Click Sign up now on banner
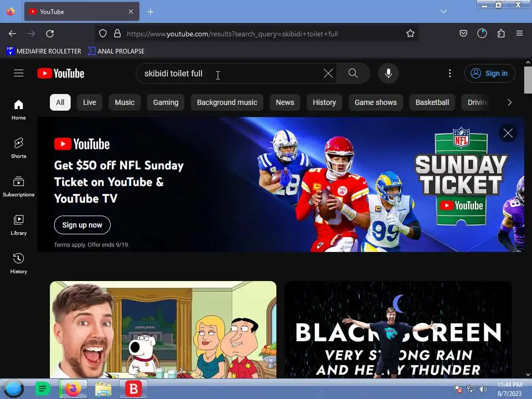532x399 pixels. pos(82,225)
